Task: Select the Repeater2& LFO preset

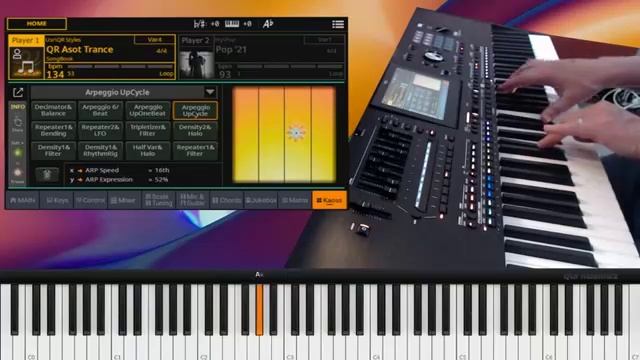Action: tap(100, 130)
